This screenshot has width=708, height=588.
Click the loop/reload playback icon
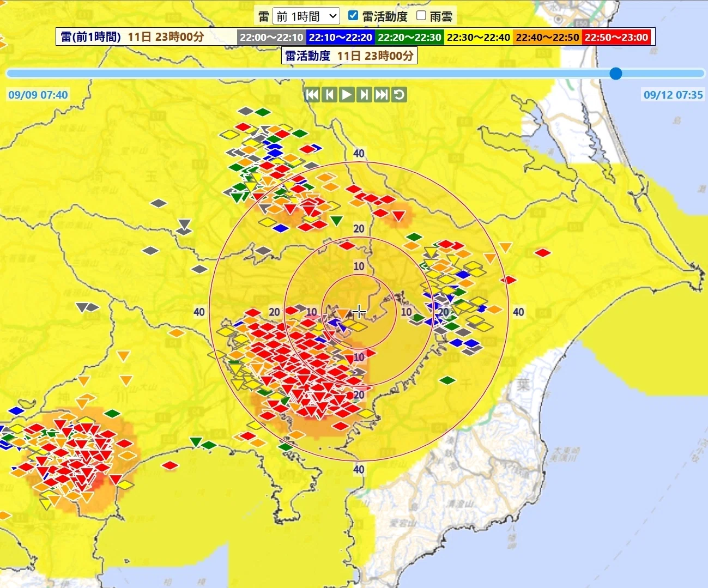point(399,95)
